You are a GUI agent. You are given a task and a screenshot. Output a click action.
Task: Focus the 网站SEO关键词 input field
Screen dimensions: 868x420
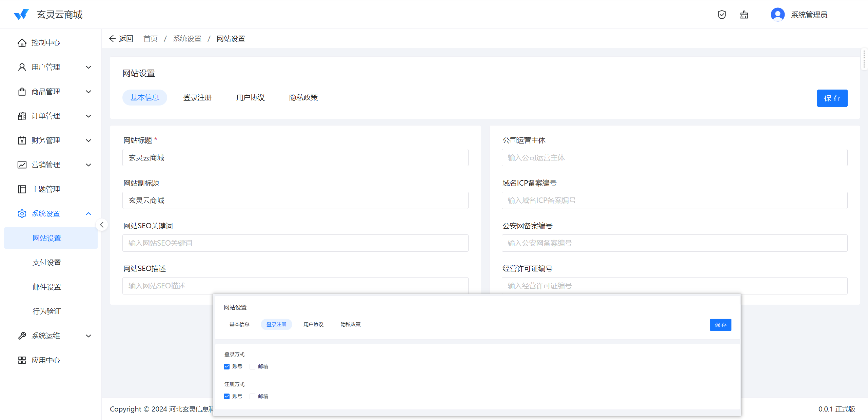pyautogui.click(x=295, y=243)
